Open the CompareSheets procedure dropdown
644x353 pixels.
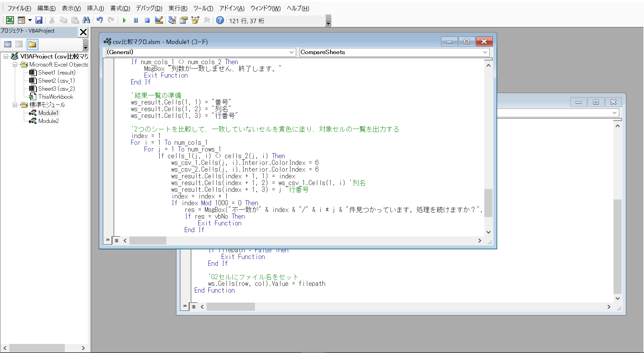pyautogui.click(x=485, y=52)
